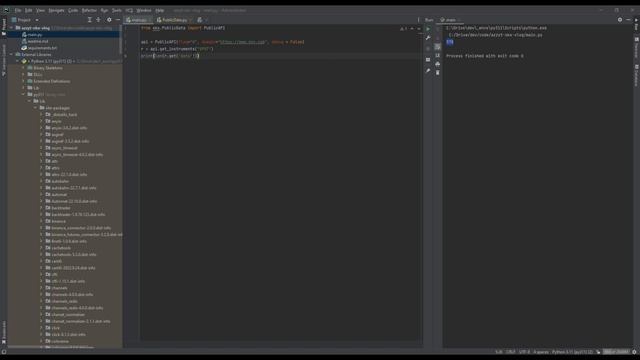Expand the binance package folder
Screen dimensions: 640x360
coord(41,221)
